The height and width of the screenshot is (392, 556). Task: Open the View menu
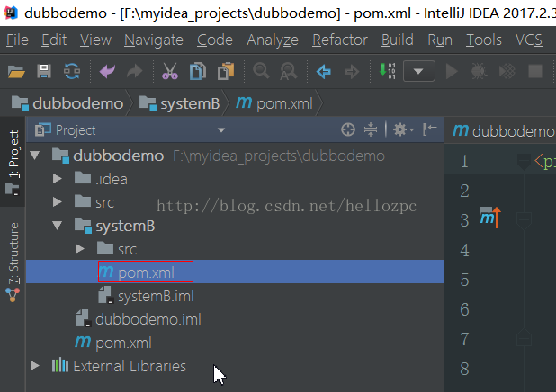pos(95,40)
